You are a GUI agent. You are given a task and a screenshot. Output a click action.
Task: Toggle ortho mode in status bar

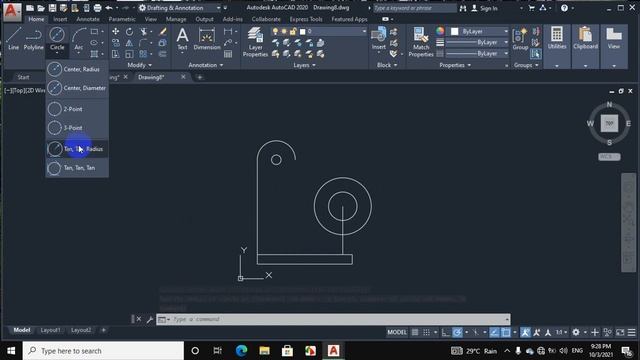[446, 332]
